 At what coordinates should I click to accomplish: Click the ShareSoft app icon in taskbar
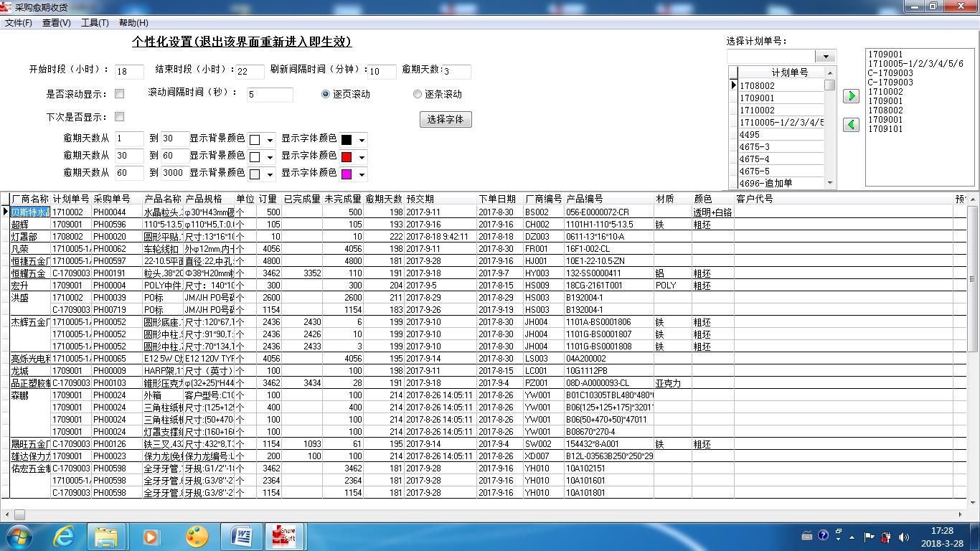(284, 537)
